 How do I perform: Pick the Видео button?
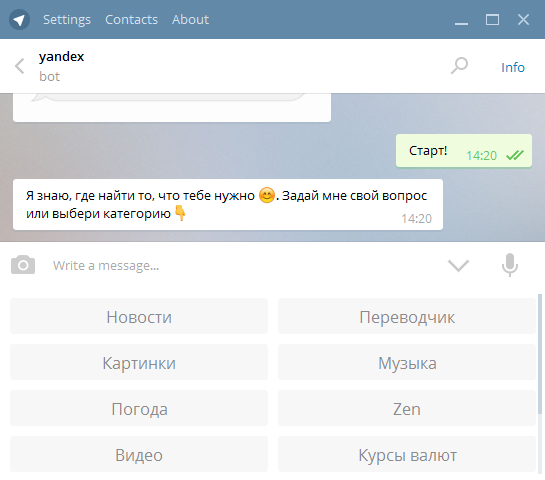point(139,454)
